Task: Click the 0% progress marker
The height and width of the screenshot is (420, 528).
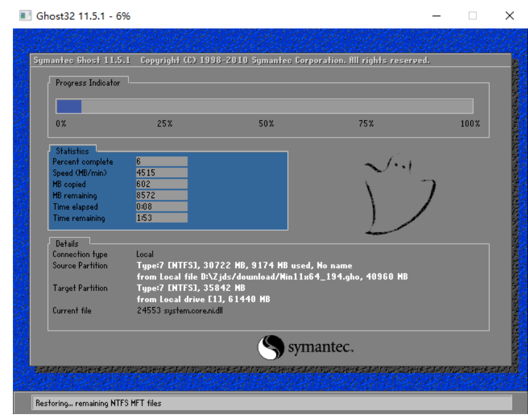Action: [61, 124]
